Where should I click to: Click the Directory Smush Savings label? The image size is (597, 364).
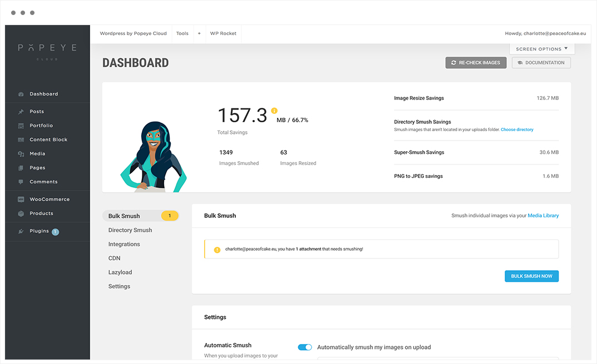[x=422, y=122]
